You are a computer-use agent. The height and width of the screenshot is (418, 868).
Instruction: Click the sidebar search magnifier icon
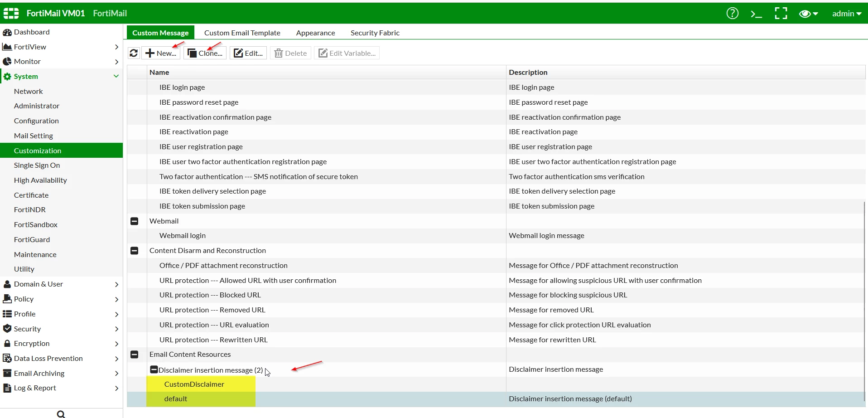61,413
